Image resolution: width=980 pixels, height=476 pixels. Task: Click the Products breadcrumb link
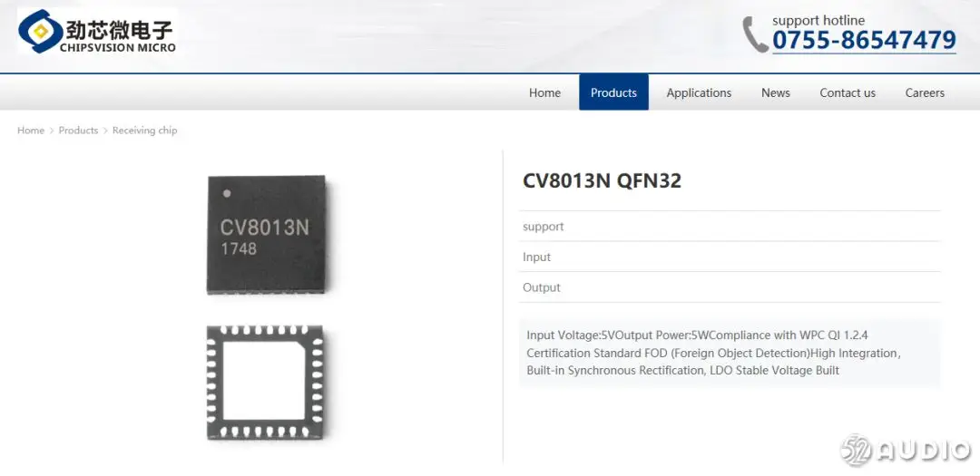coord(78,131)
